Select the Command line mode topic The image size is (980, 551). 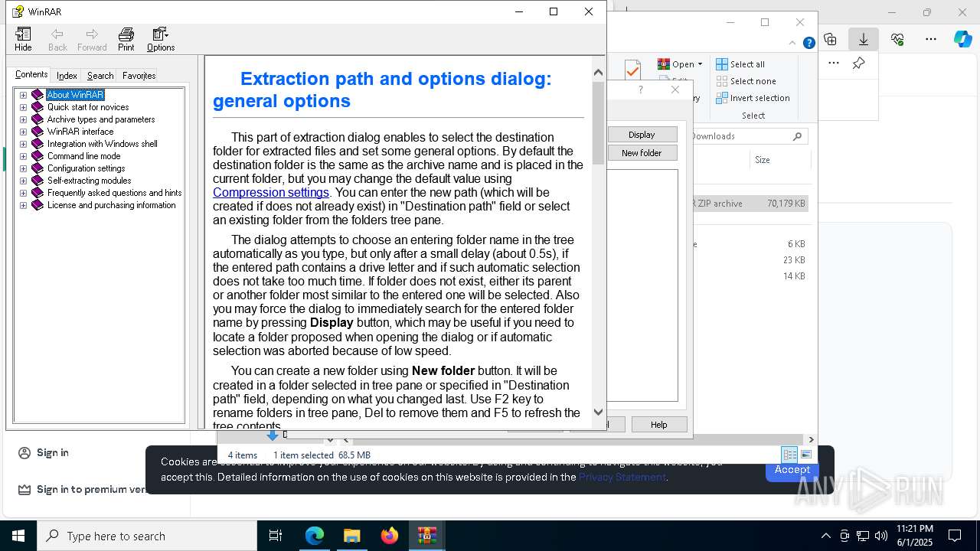[x=83, y=156]
